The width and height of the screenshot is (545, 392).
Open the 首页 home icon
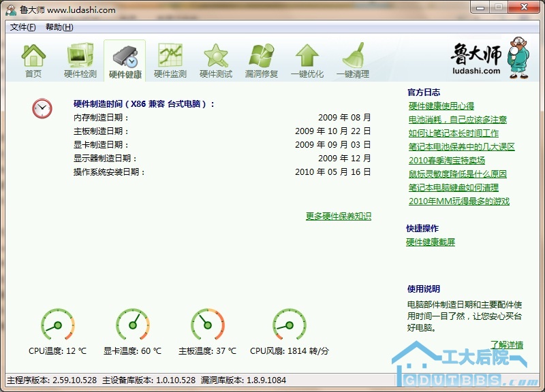click(33, 60)
